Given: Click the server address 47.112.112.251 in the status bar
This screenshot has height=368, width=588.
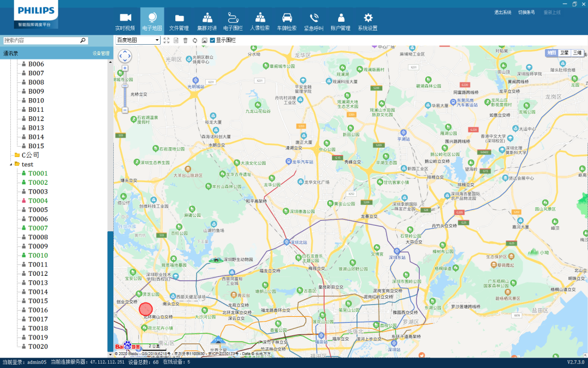Looking at the screenshot, I should click(x=107, y=363).
